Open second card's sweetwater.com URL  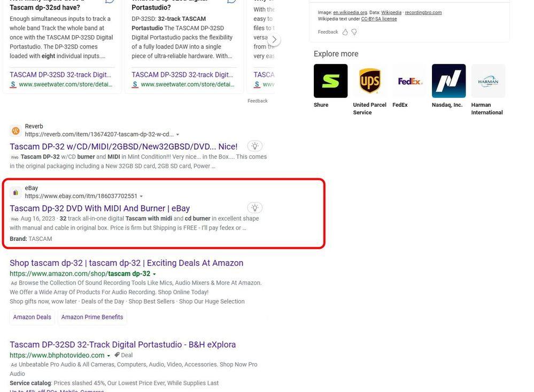(x=187, y=84)
